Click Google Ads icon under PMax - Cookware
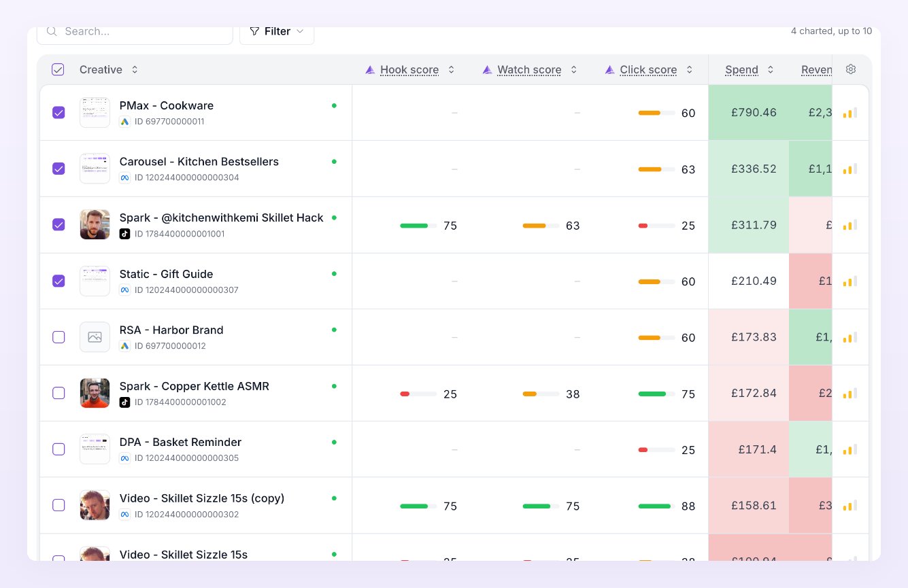 tap(124, 122)
